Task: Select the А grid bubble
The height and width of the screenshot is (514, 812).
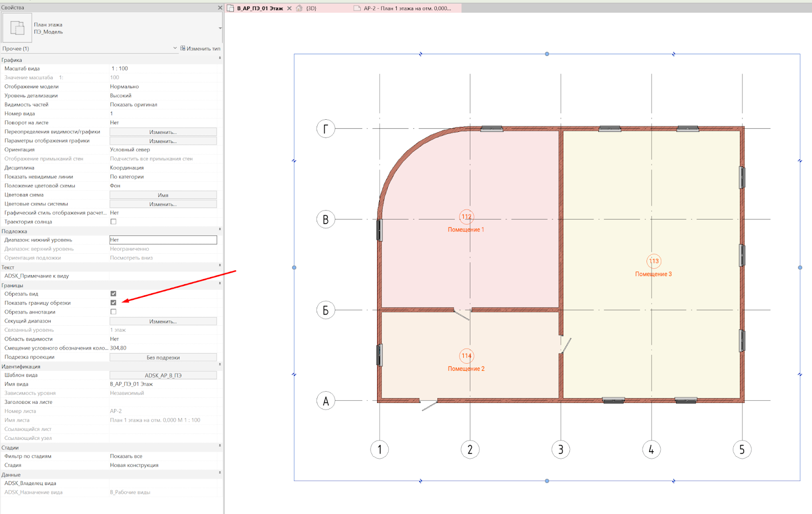Action: coord(326,401)
